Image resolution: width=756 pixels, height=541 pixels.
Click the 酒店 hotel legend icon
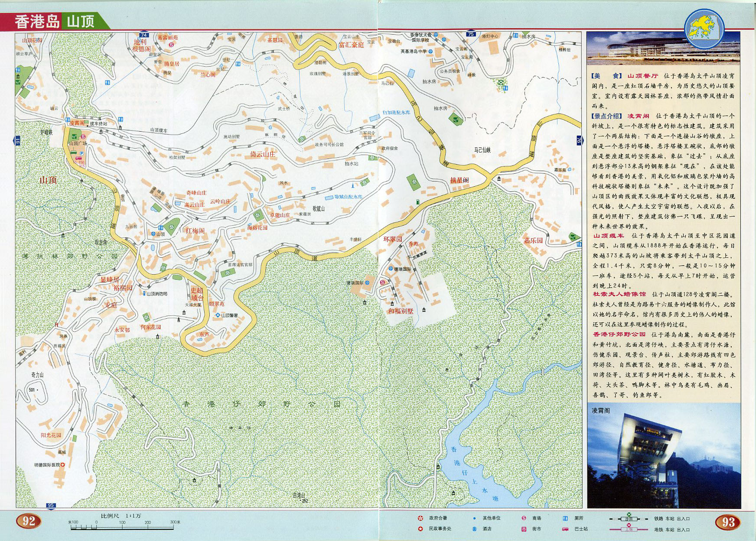point(474,529)
